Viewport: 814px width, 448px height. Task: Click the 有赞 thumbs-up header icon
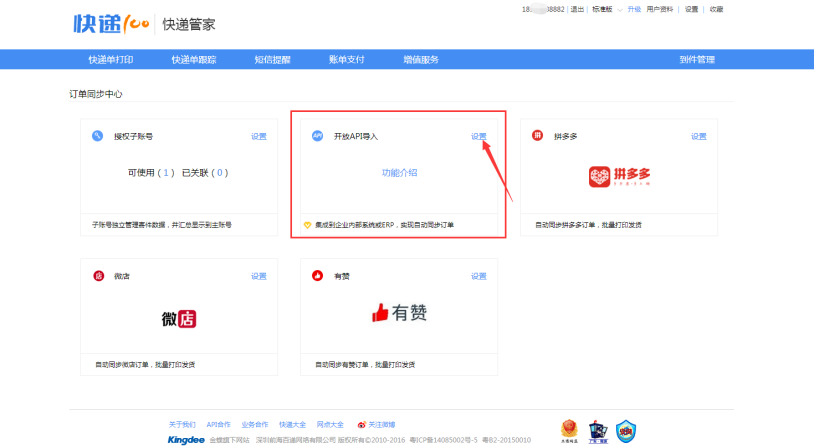coord(317,276)
